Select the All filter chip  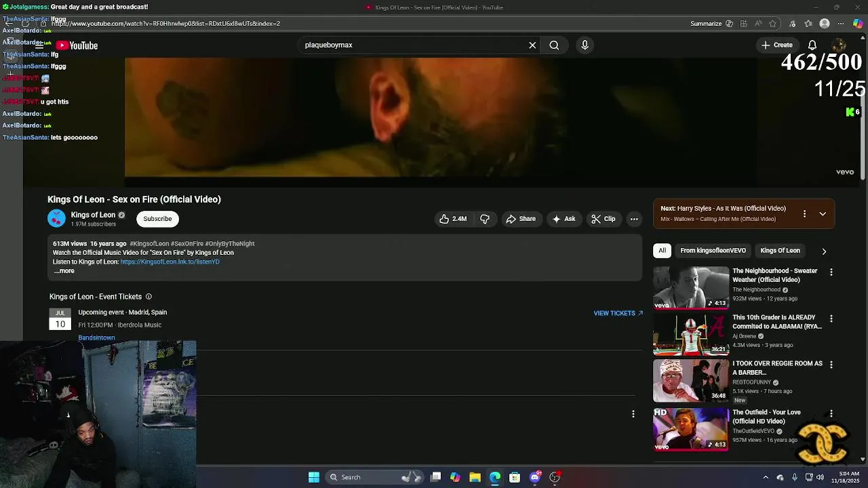coord(662,251)
